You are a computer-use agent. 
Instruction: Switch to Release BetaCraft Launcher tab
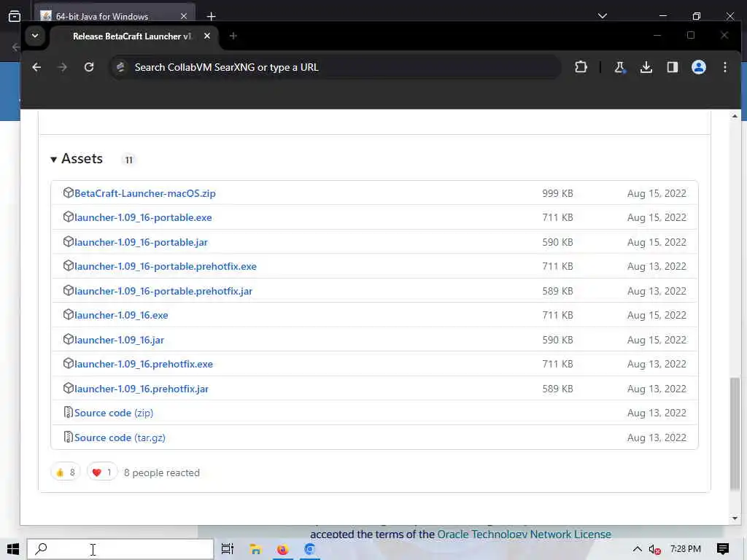pyautogui.click(x=131, y=36)
